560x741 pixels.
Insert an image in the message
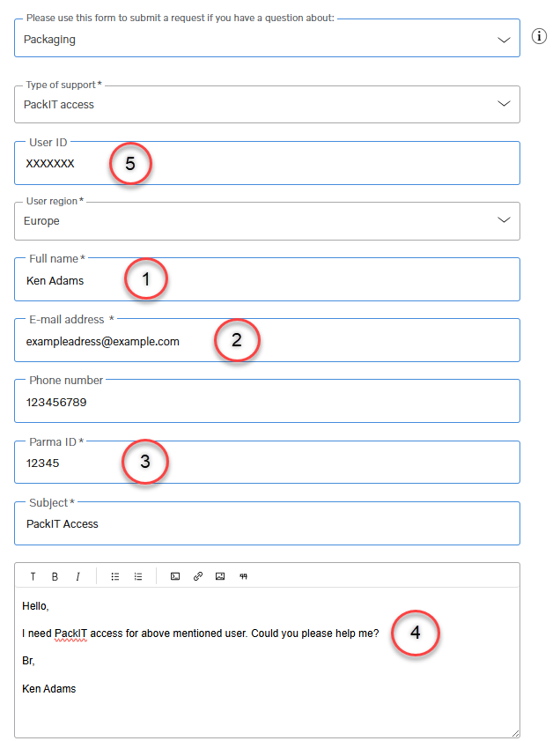220,576
